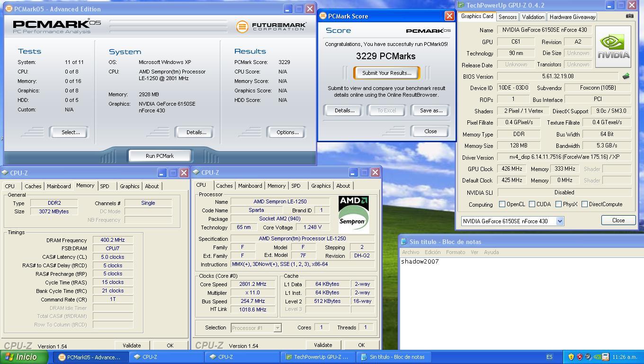Switch to PCMark05 taskbar button

click(x=90, y=357)
